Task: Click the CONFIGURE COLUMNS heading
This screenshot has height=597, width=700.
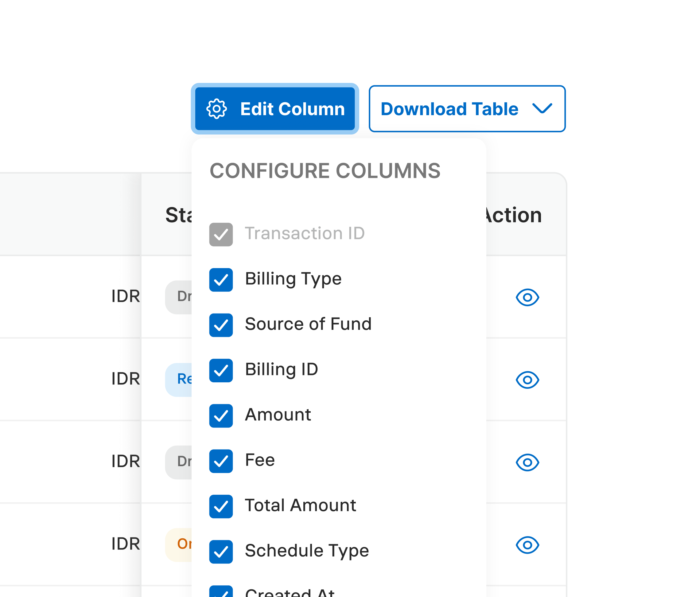Action: 325,171
